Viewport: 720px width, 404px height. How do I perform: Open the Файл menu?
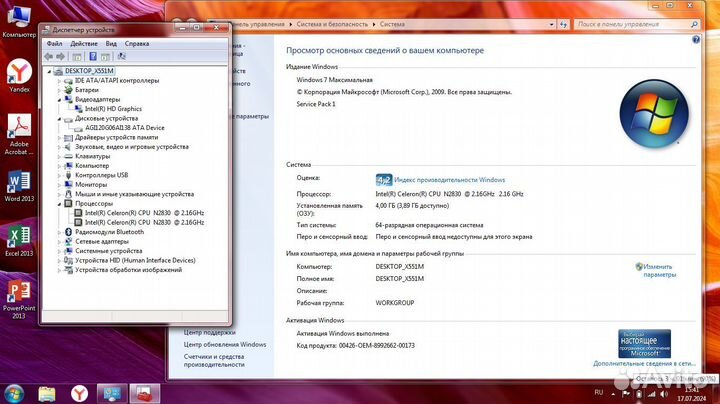click(x=54, y=44)
